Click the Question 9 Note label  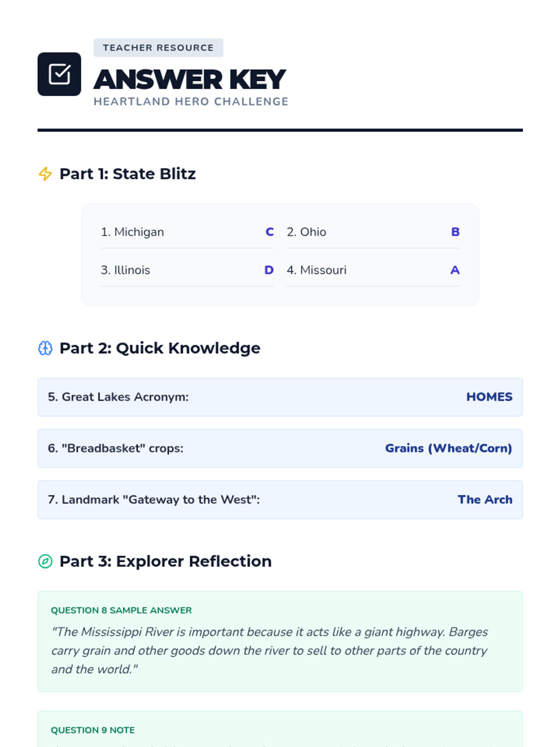point(93,730)
